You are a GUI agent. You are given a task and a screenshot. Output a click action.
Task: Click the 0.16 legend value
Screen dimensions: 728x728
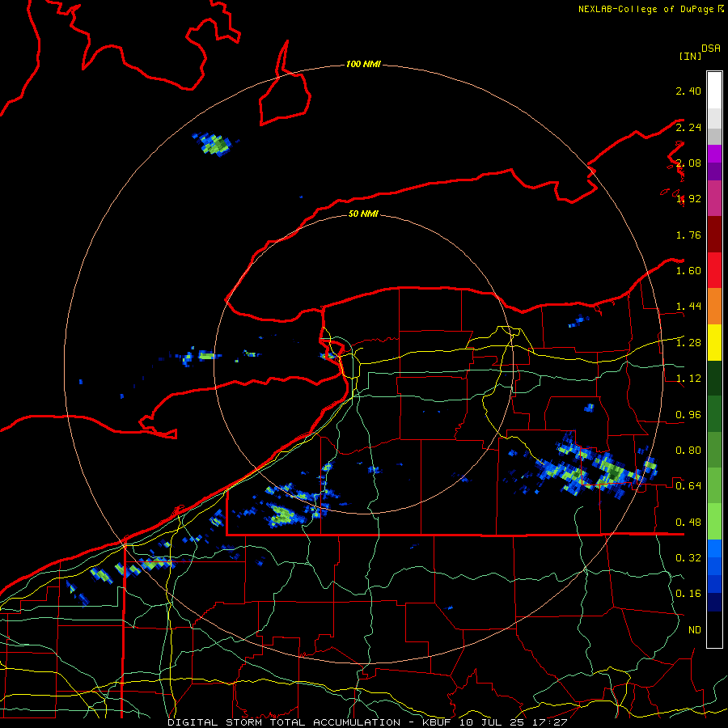688,594
